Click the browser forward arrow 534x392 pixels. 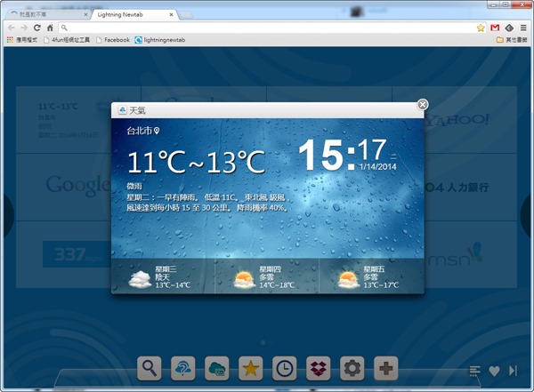[24, 28]
